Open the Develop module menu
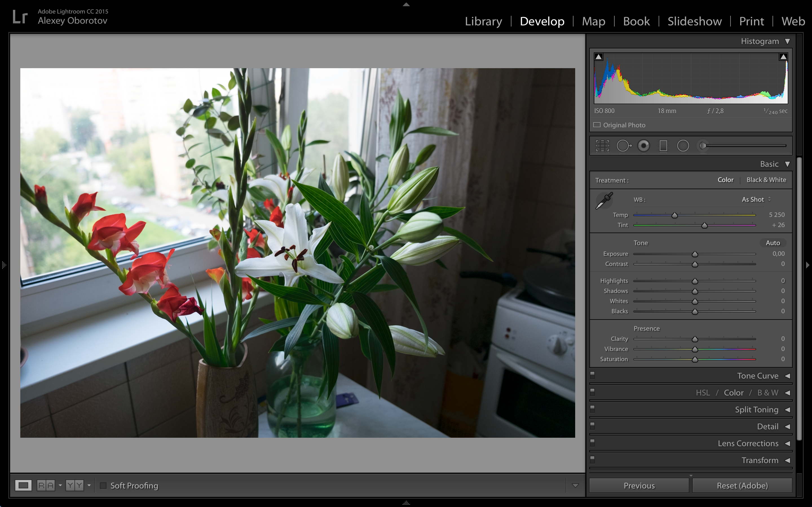Screen dimensions: 812x507 click(541, 21)
